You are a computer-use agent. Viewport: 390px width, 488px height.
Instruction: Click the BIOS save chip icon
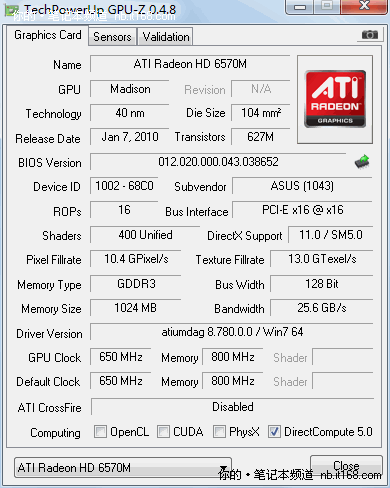point(362,162)
